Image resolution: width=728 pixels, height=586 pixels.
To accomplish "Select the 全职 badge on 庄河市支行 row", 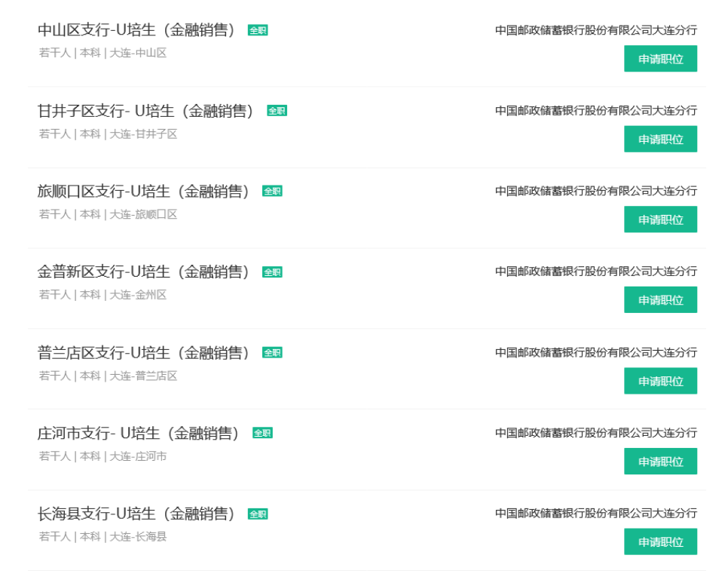I will point(262,433).
